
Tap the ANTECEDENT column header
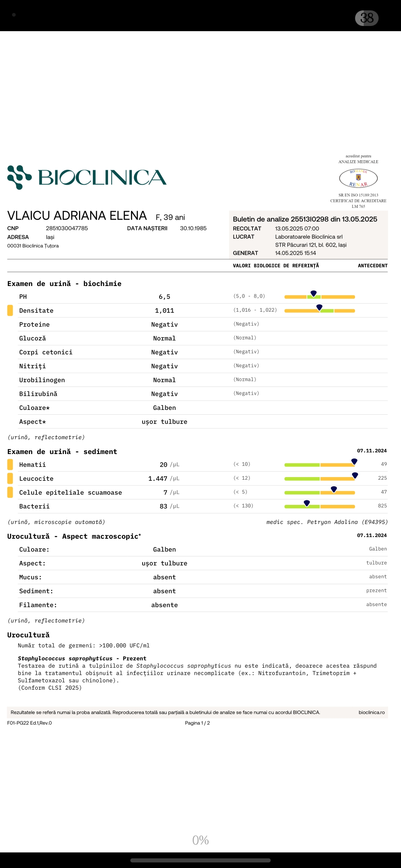coord(373,266)
